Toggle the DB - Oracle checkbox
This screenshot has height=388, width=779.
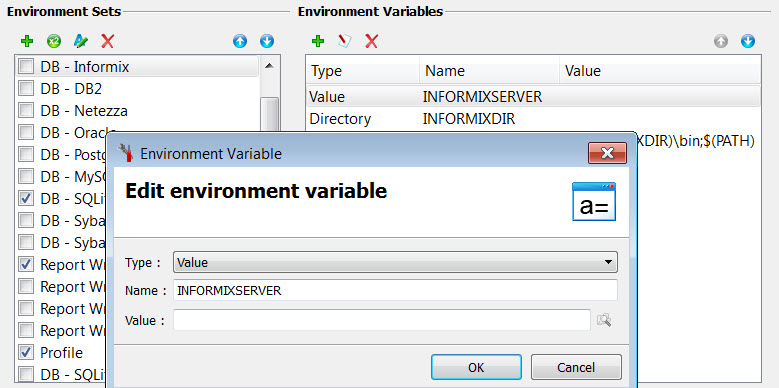[x=26, y=133]
